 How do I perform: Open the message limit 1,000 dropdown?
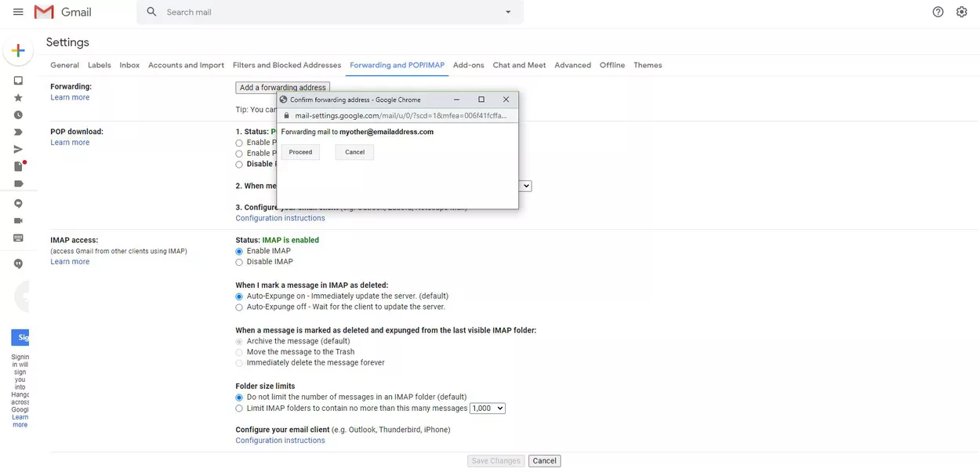pyautogui.click(x=488, y=408)
